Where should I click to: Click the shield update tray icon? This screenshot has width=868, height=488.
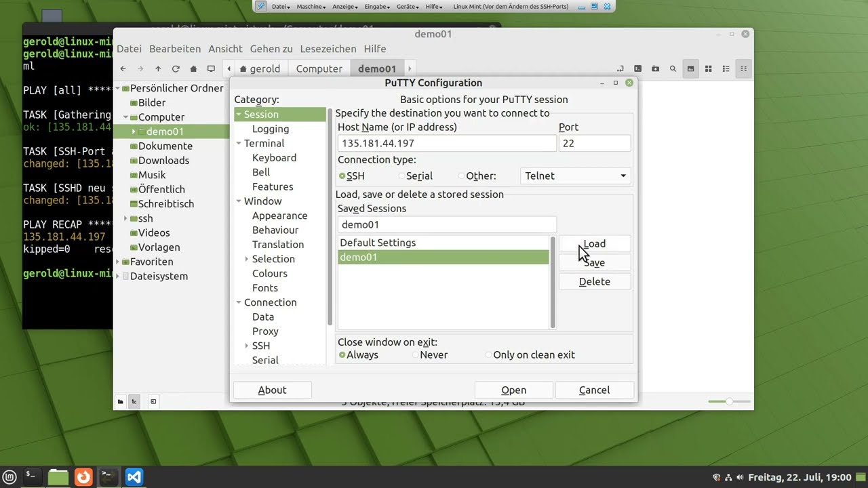point(717,477)
